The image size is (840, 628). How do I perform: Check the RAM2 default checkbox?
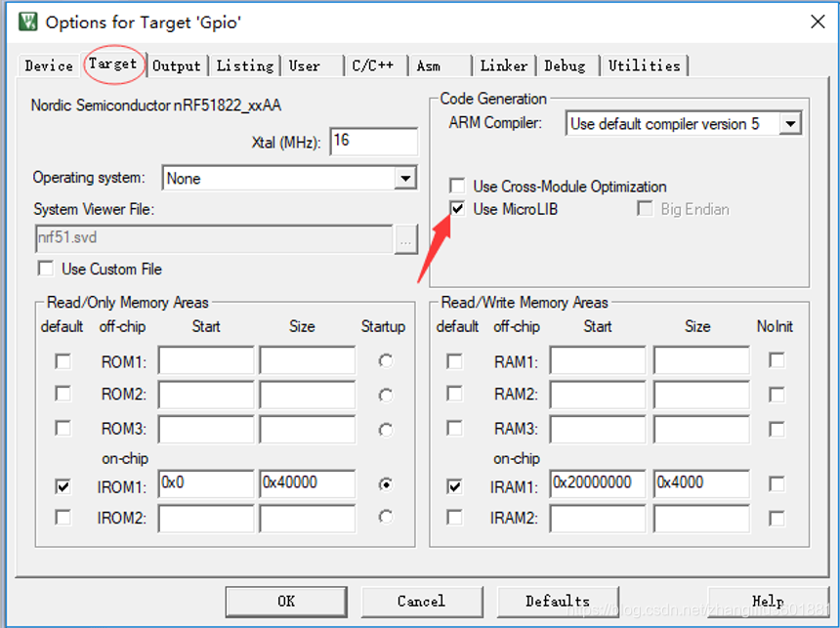[454, 394]
